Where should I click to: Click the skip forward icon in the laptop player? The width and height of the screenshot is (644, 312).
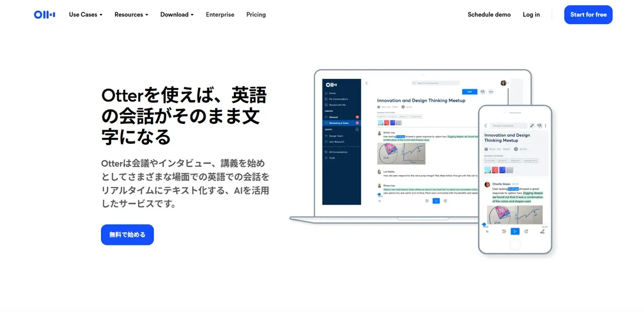pyautogui.click(x=445, y=201)
